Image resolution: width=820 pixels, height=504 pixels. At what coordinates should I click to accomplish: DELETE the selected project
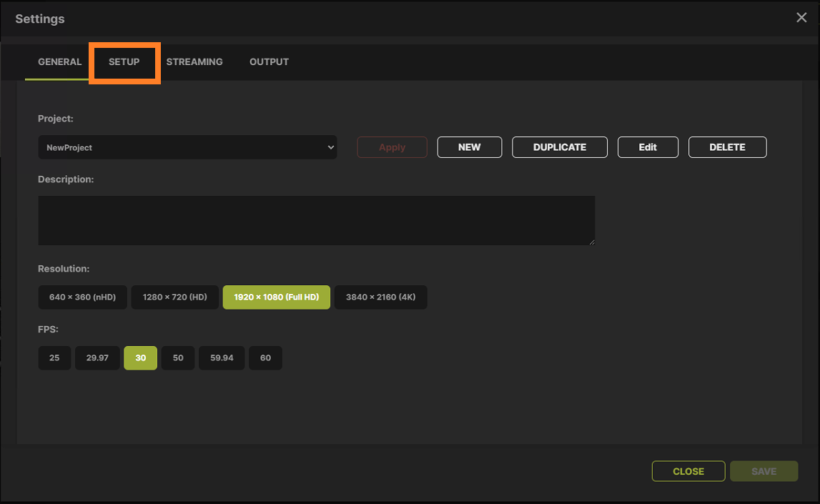[x=727, y=147]
